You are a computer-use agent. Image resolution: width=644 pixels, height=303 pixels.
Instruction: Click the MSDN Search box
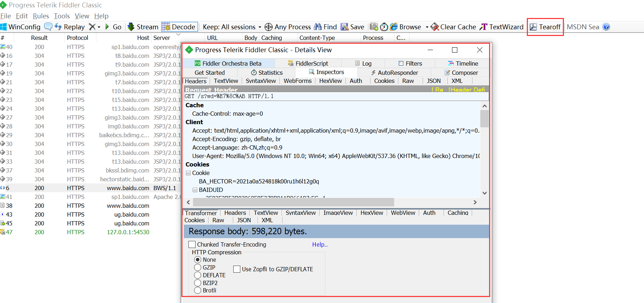[x=583, y=27]
